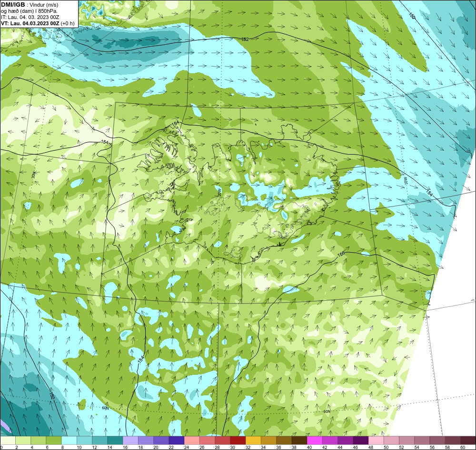Click the pale pink swatch between 48 and 50
This screenshot has width=476, height=450.
pos(377,440)
